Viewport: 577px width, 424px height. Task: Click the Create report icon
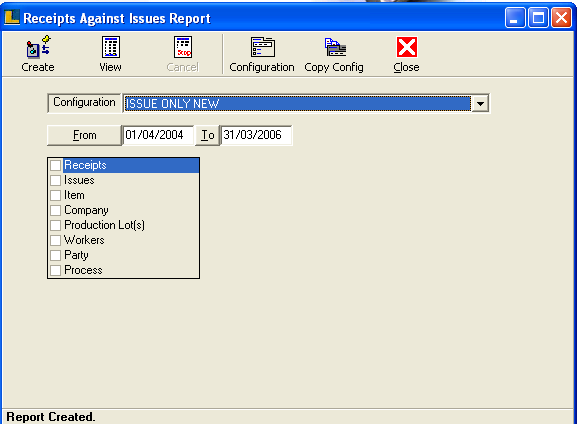38,47
